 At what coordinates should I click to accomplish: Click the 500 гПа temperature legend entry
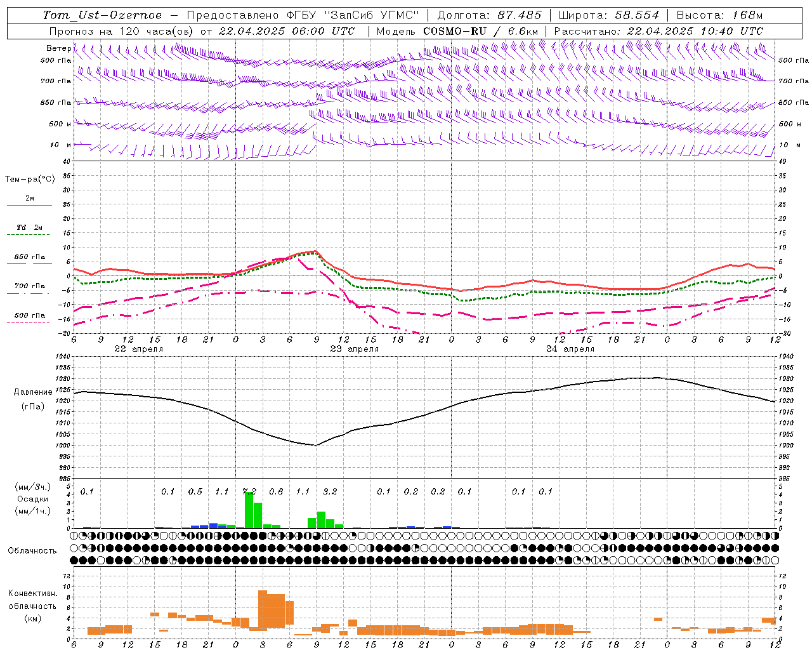pos(29,315)
